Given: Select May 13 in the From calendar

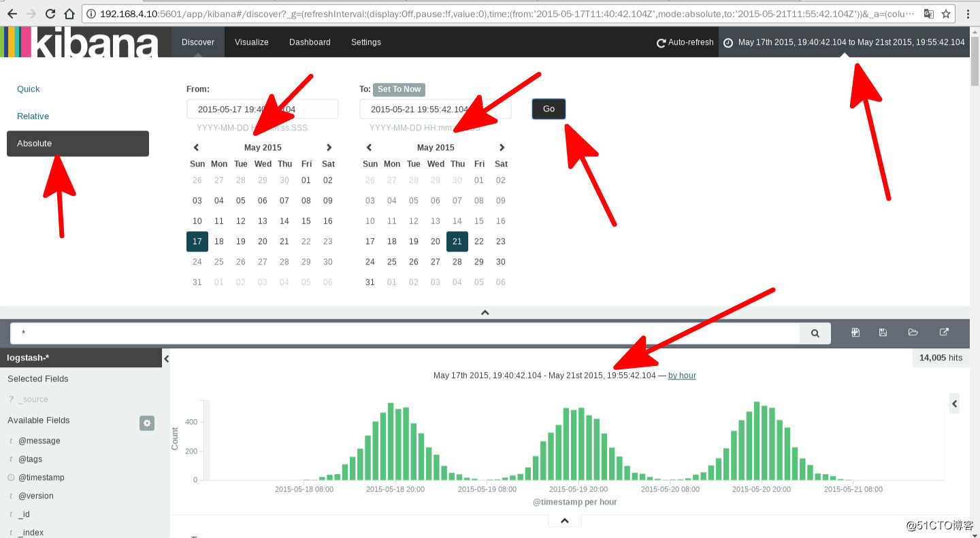Looking at the screenshot, I should click(x=263, y=221).
